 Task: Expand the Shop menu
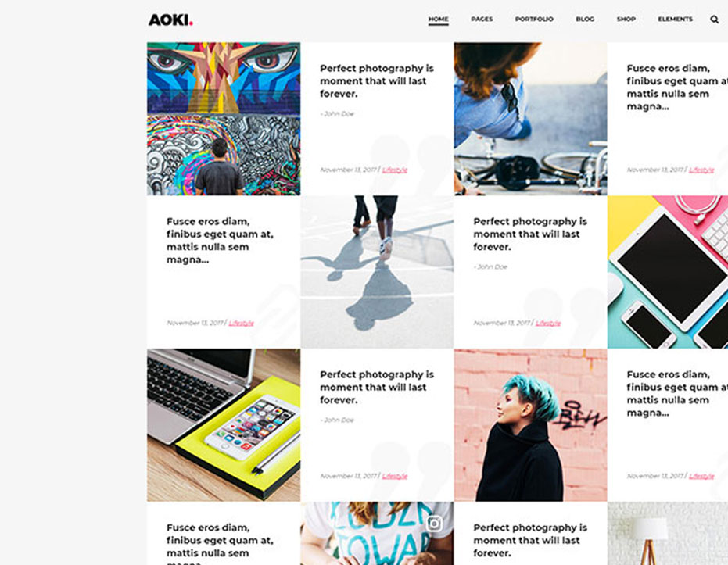626,19
